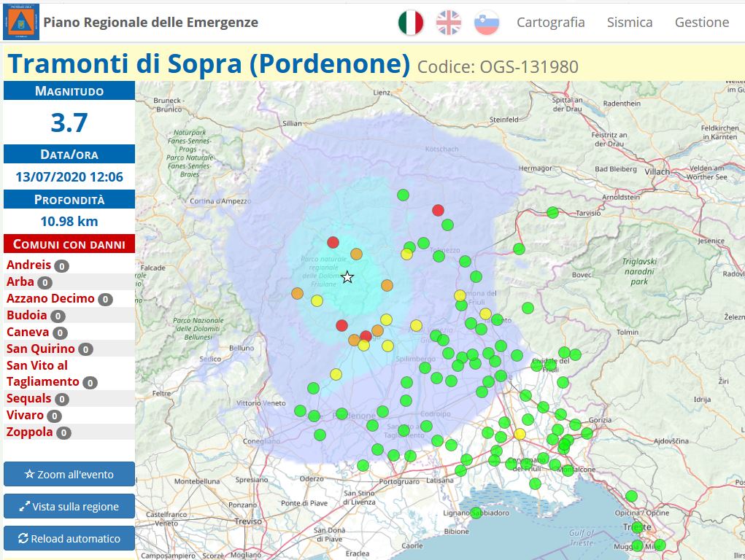
Task: Switch interface to Slovenian
Action: (x=485, y=22)
